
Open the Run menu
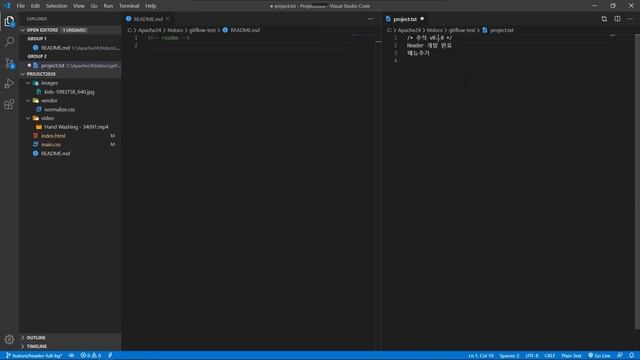tap(108, 6)
